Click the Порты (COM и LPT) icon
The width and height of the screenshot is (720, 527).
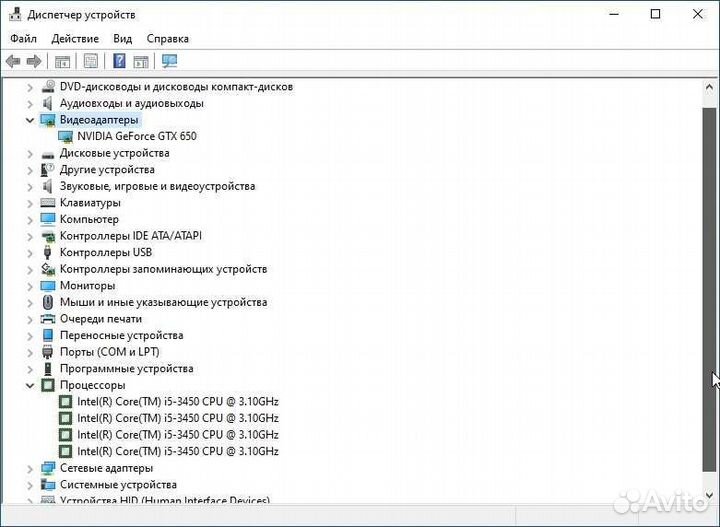(48, 352)
